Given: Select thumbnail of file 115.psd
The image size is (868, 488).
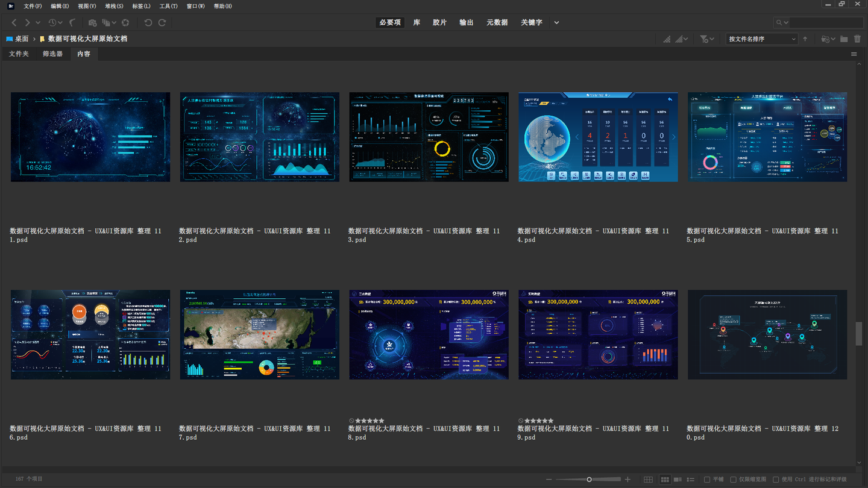Looking at the screenshot, I should pyautogui.click(x=767, y=137).
